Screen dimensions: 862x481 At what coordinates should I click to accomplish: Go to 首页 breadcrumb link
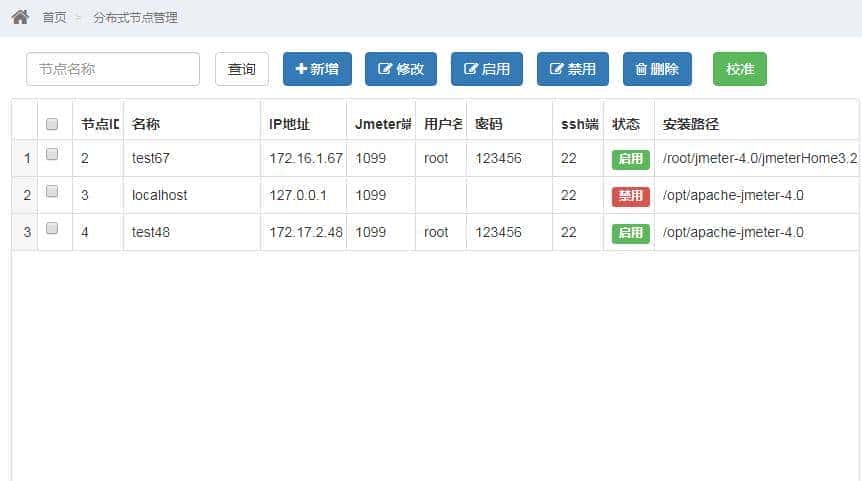[54, 18]
